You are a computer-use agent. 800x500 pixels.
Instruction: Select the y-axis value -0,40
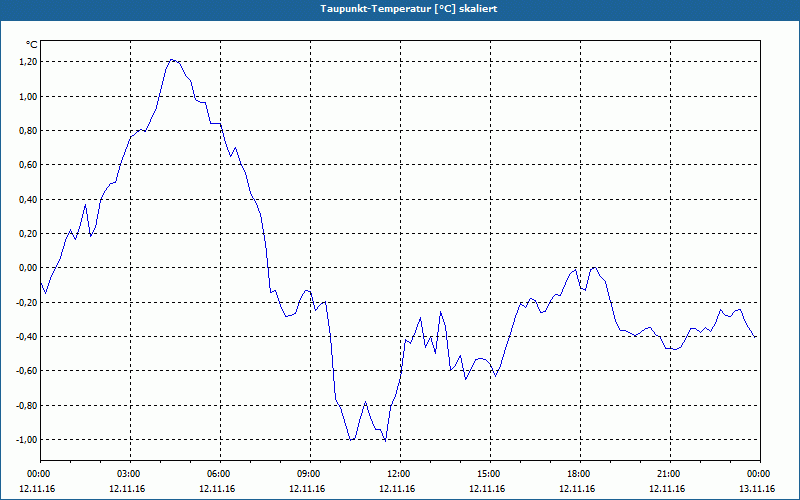pyautogui.click(x=26, y=337)
